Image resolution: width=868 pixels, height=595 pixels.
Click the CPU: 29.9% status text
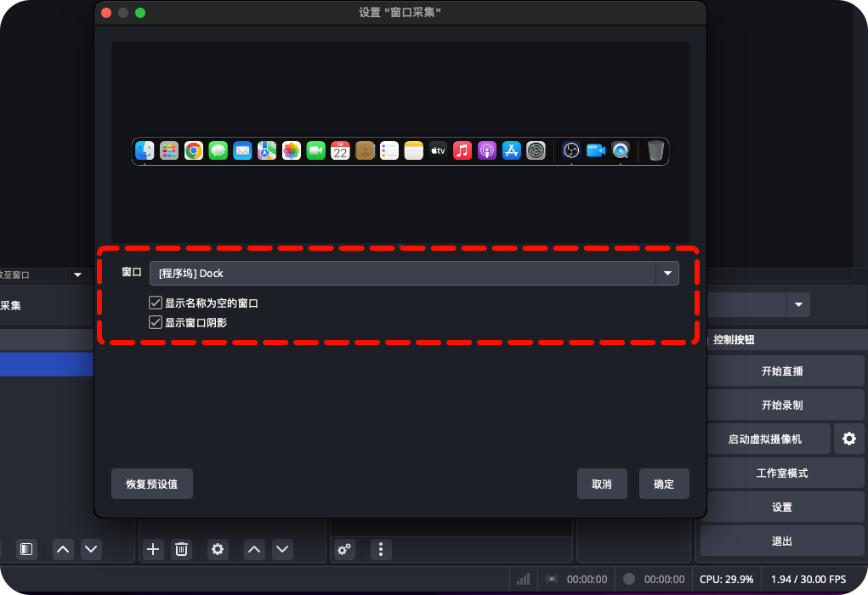tap(726, 579)
